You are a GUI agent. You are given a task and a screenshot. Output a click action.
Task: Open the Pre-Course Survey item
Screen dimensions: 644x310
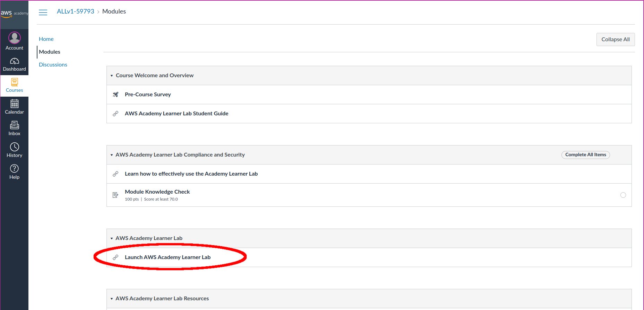148,95
